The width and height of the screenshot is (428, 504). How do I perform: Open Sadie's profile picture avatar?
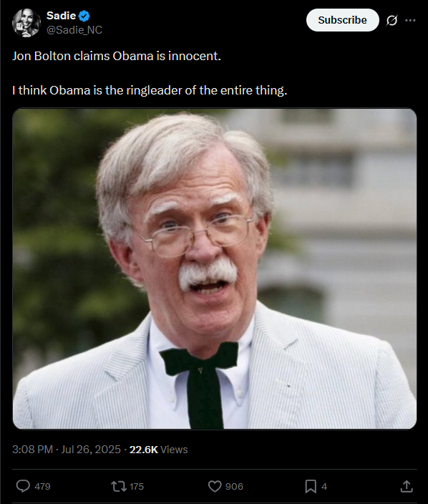[x=26, y=22]
